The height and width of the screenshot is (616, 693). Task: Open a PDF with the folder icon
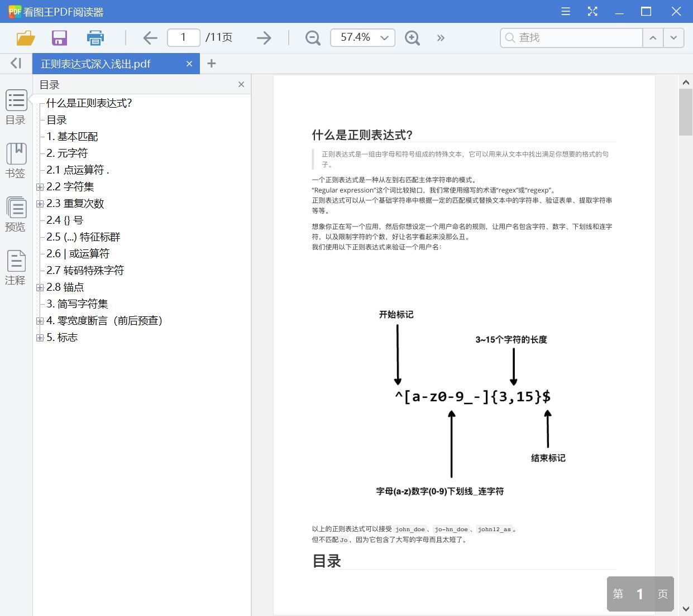(26, 38)
